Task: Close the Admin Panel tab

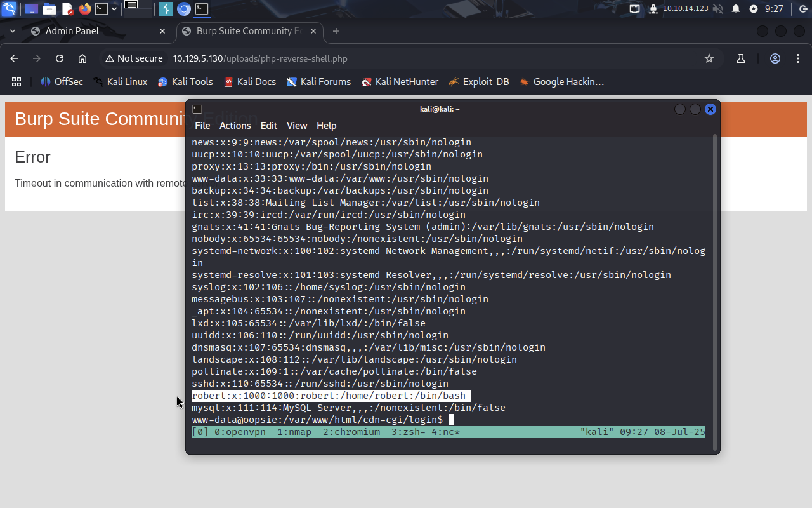Action: (x=162, y=31)
